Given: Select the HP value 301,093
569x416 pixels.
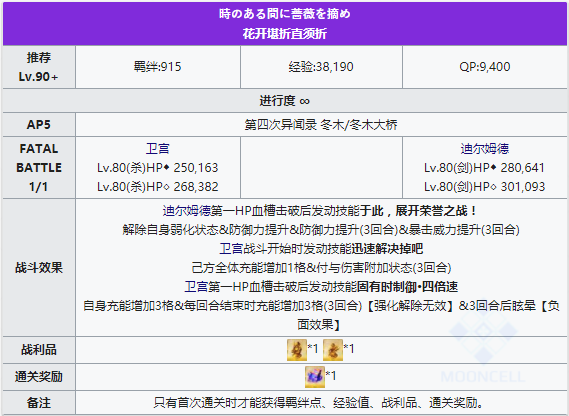Looking at the screenshot, I should 523,187.
